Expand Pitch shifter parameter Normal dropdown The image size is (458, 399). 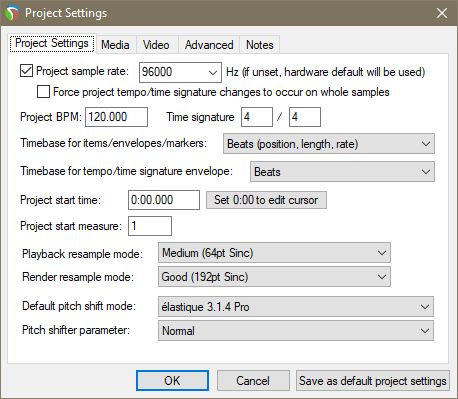pos(296,330)
